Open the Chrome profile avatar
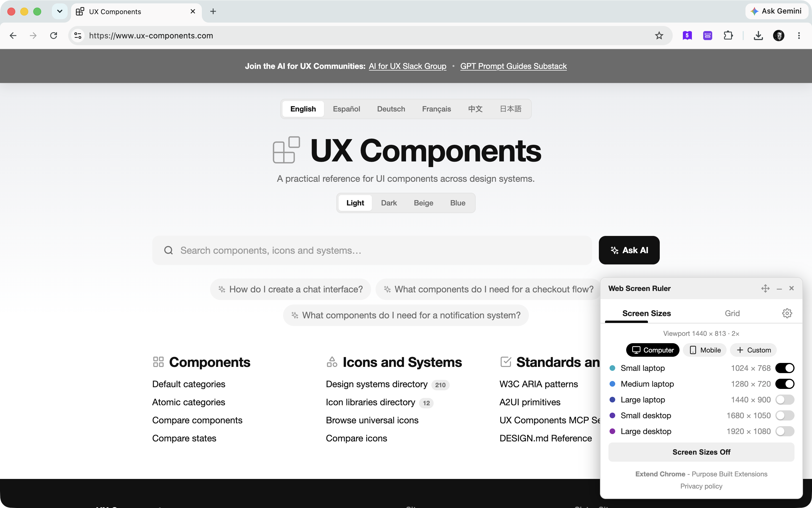 [779, 36]
